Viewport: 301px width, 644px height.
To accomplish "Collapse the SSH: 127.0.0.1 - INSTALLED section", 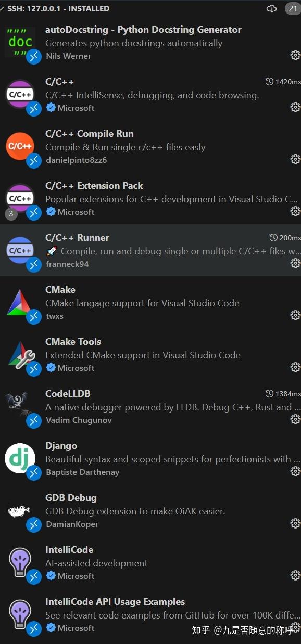I will tap(4, 8).
